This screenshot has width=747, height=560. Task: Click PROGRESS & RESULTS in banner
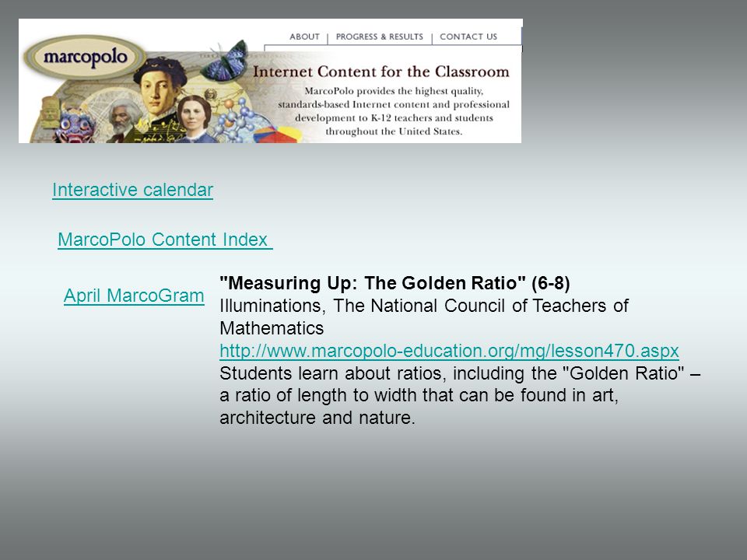(379, 37)
